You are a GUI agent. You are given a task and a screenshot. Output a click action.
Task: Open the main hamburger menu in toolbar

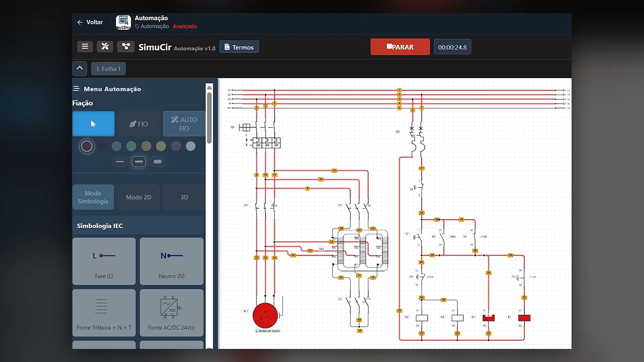coord(85,47)
